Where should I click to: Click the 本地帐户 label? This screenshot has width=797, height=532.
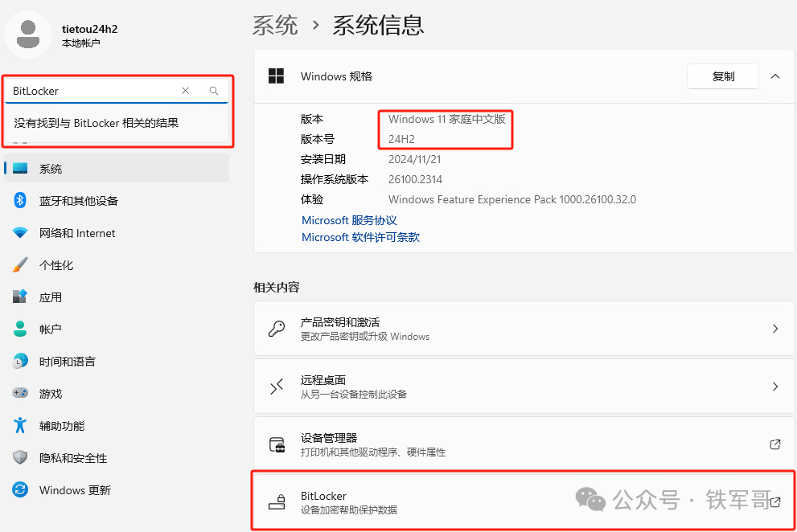pos(80,43)
